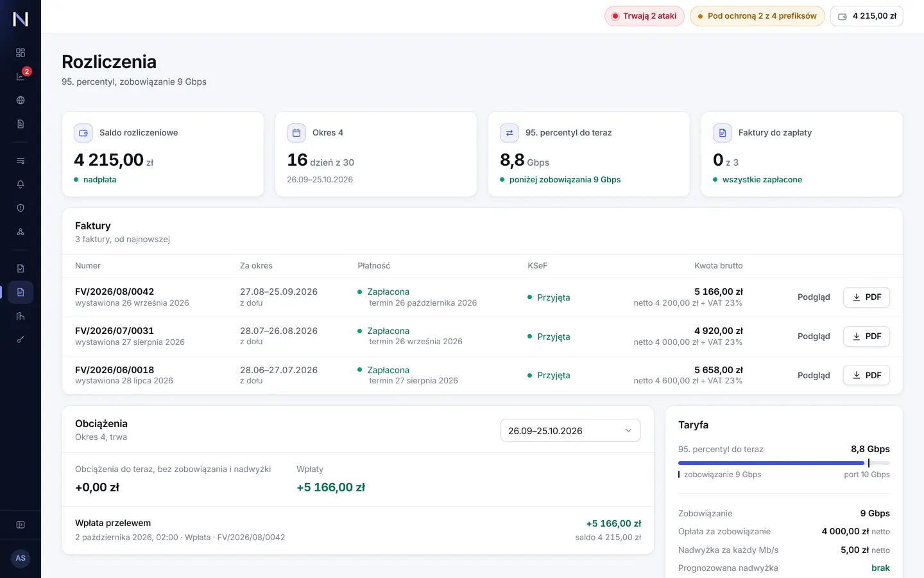Screen dimensions: 924x578
Task: Click the Trwają 2 ataki status pill
Action: click(x=644, y=16)
